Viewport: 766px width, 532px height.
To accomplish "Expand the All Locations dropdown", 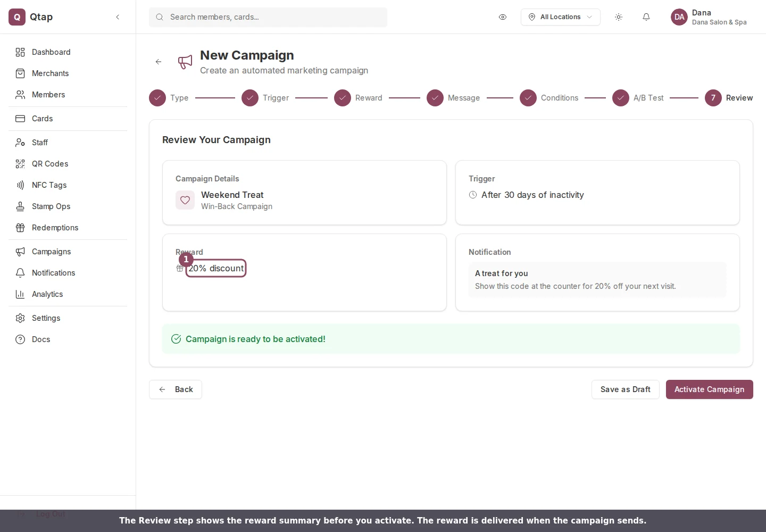I will pyautogui.click(x=561, y=17).
